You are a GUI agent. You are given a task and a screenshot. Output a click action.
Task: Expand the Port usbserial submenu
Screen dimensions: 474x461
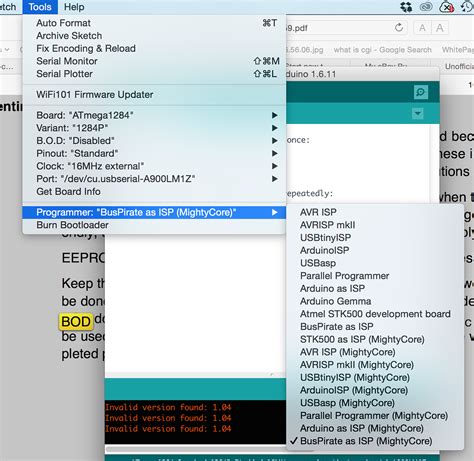tap(154, 179)
